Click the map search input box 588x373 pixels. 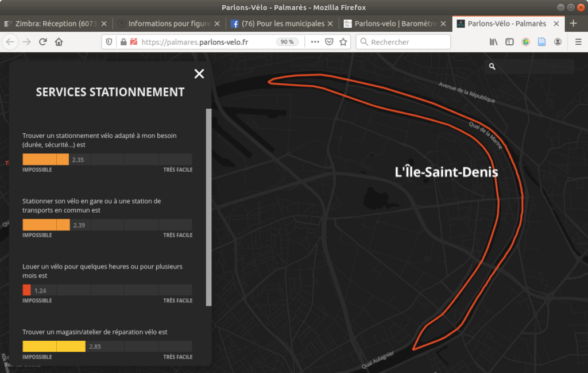click(529, 67)
